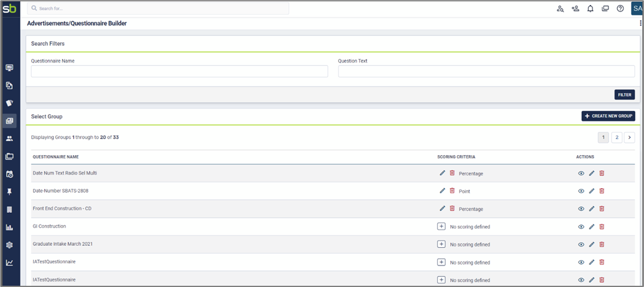Click the top Search for... box
Image resolution: width=644 pixels, height=287 pixels.
[x=158, y=8]
